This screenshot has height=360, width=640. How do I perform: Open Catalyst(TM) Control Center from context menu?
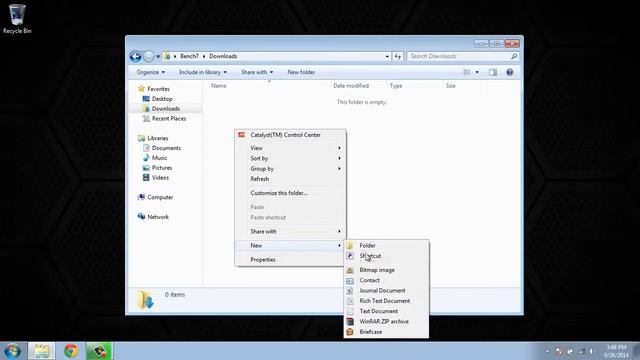[x=290, y=135]
